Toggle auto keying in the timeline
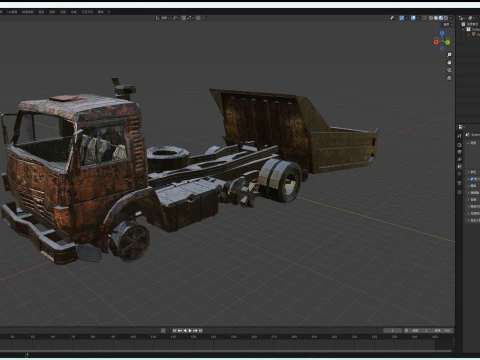Screen dimensions: 480x360 click(x=163, y=330)
